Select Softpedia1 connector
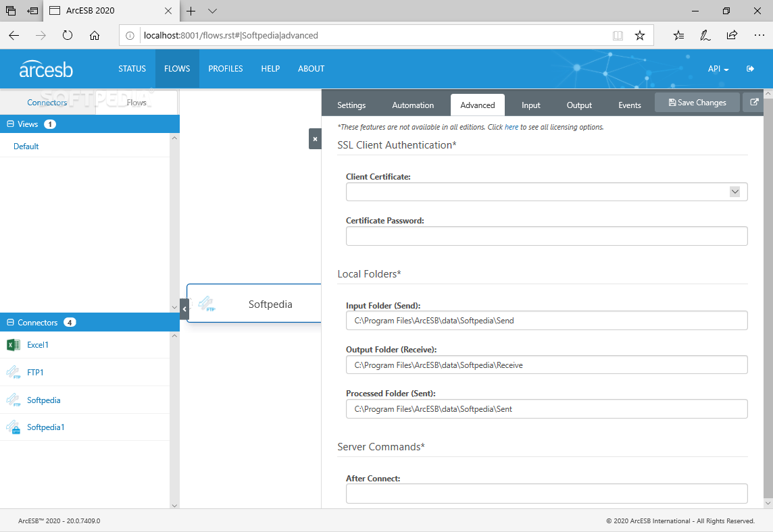773x532 pixels. coord(45,427)
